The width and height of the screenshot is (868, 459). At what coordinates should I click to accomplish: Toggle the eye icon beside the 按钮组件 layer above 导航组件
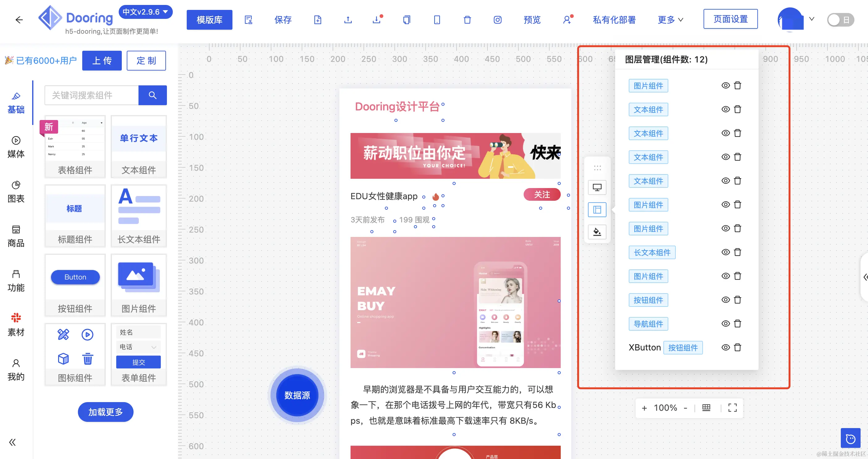(x=725, y=299)
